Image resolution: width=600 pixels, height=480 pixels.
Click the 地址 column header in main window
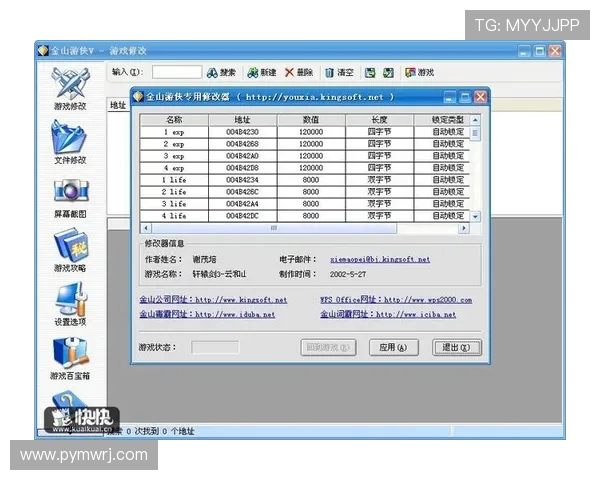(118, 105)
